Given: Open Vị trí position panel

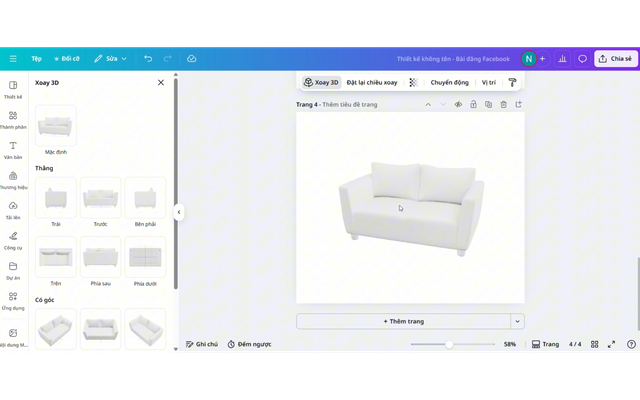Looking at the screenshot, I should [489, 82].
